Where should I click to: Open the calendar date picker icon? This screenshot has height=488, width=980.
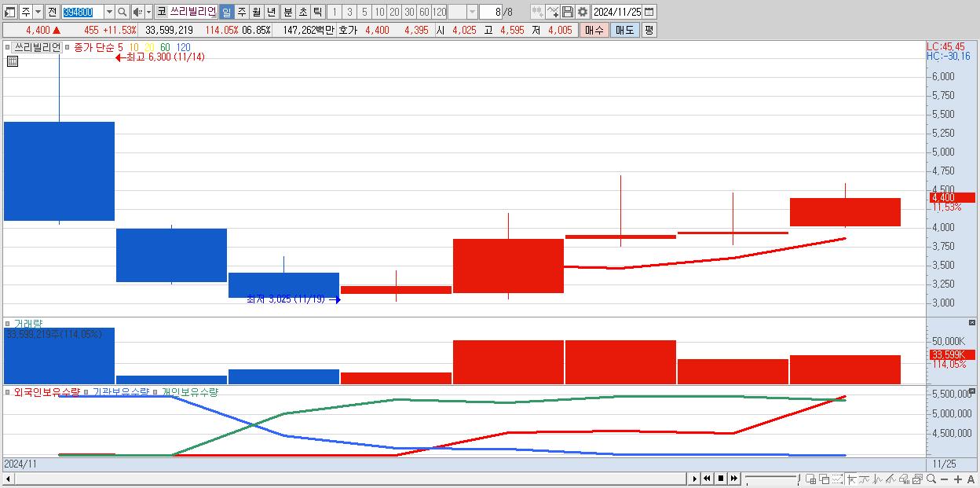(649, 12)
